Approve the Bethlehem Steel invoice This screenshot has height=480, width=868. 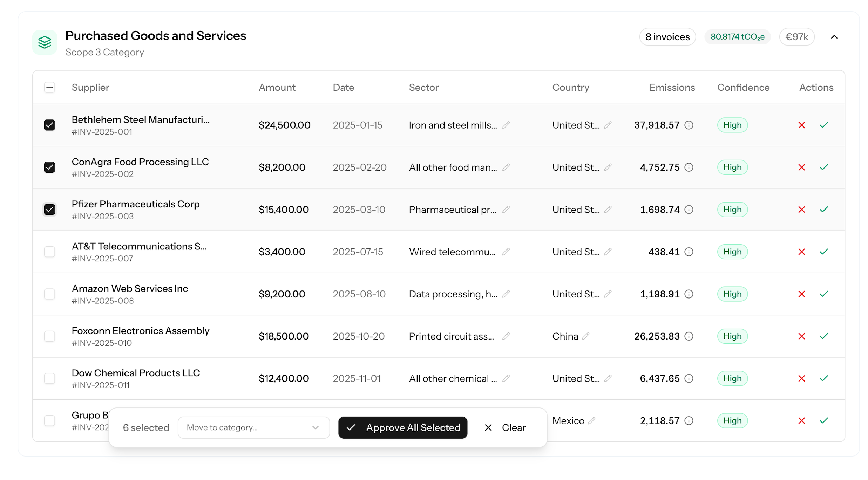point(824,125)
